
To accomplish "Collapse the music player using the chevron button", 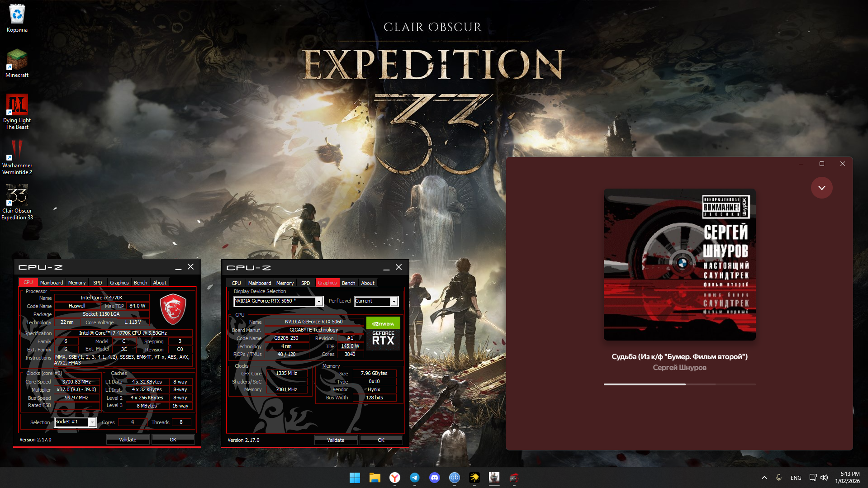I will pos(821,188).
